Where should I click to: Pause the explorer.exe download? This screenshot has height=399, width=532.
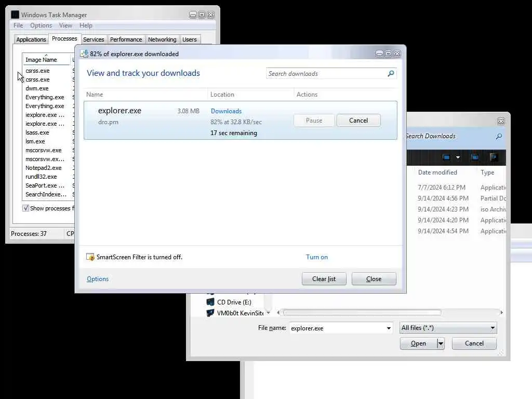tap(314, 121)
